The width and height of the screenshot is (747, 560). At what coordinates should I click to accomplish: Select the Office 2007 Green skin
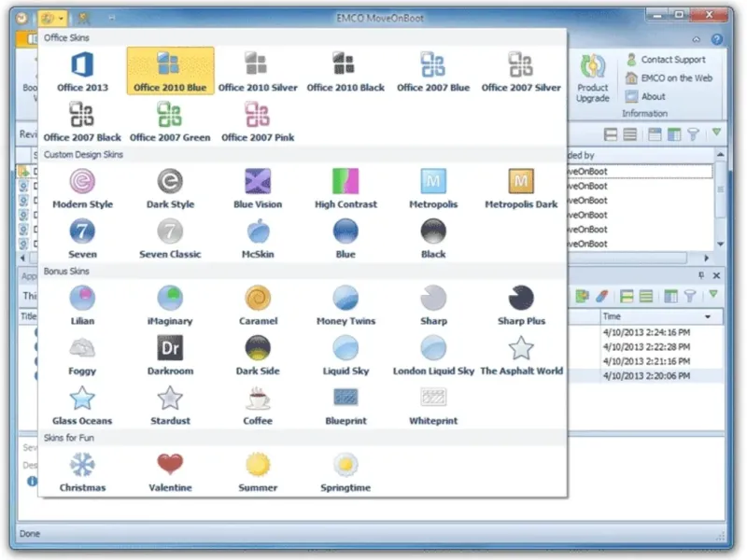pos(170,121)
